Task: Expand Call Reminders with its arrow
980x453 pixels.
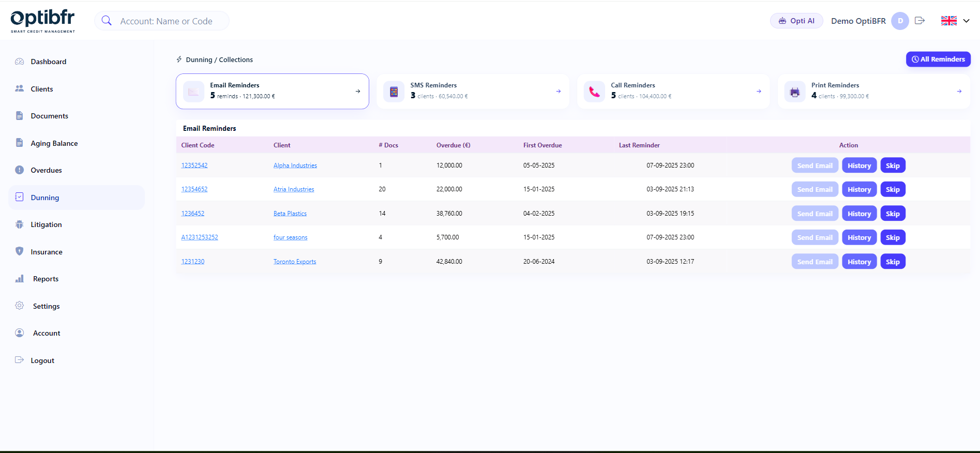Action: (x=759, y=92)
